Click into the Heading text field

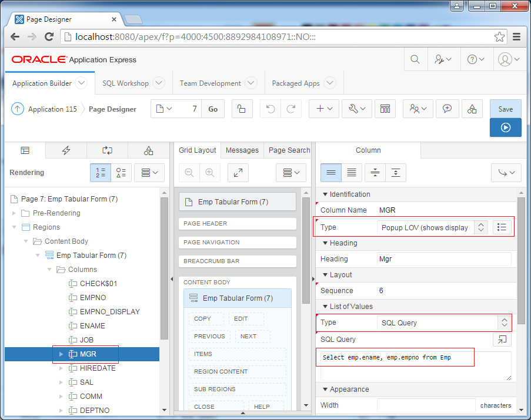point(444,259)
